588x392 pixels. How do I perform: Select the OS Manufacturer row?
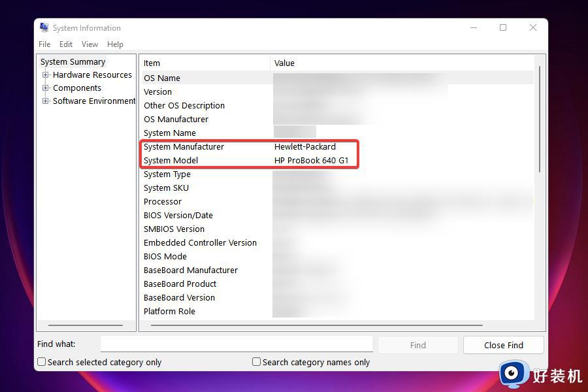point(338,120)
